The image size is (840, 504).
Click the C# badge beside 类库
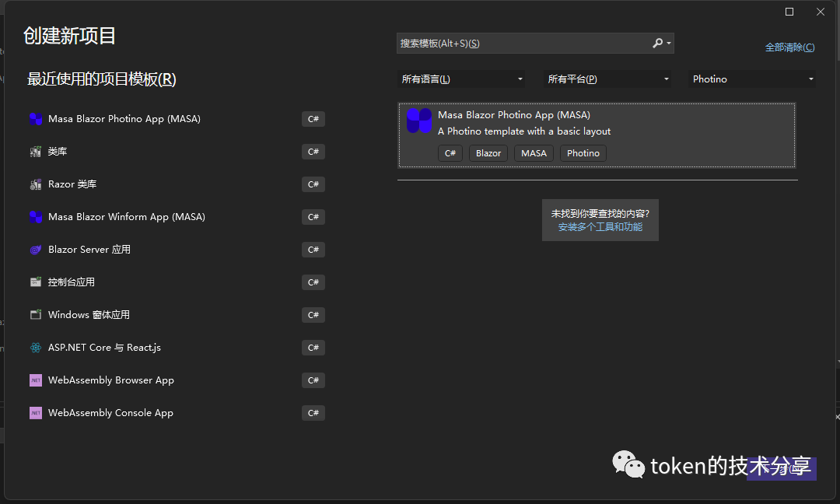(313, 152)
